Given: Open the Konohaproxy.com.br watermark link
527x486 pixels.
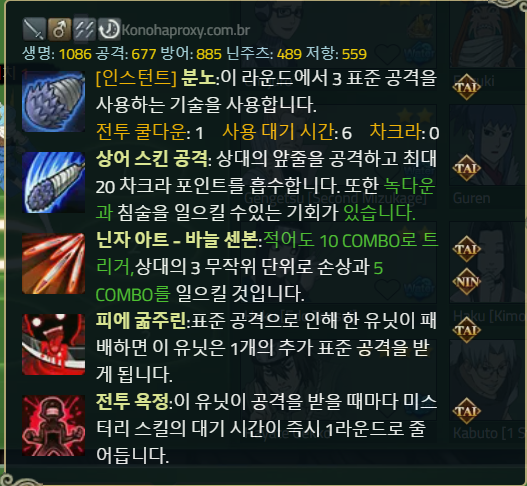Looking at the screenshot, I should (x=186, y=30).
